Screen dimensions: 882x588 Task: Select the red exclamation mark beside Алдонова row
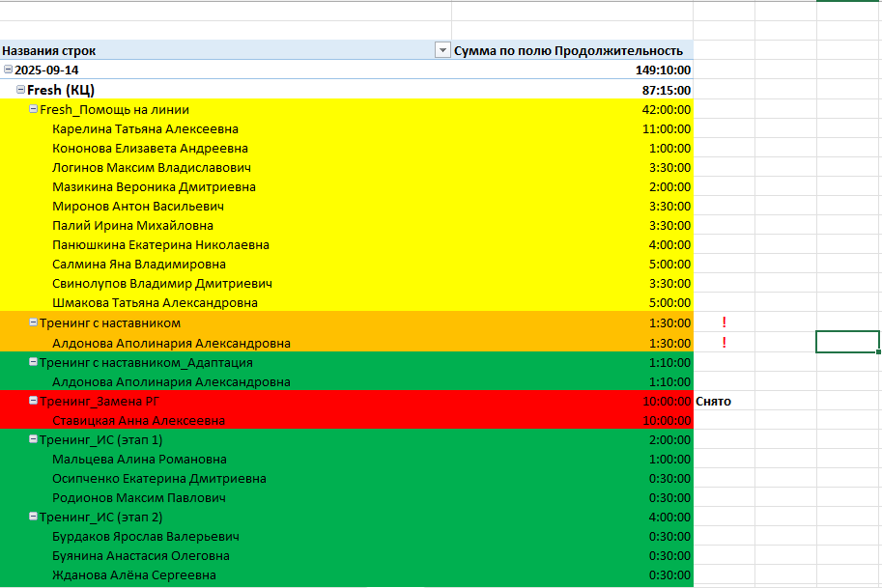(x=724, y=343)
